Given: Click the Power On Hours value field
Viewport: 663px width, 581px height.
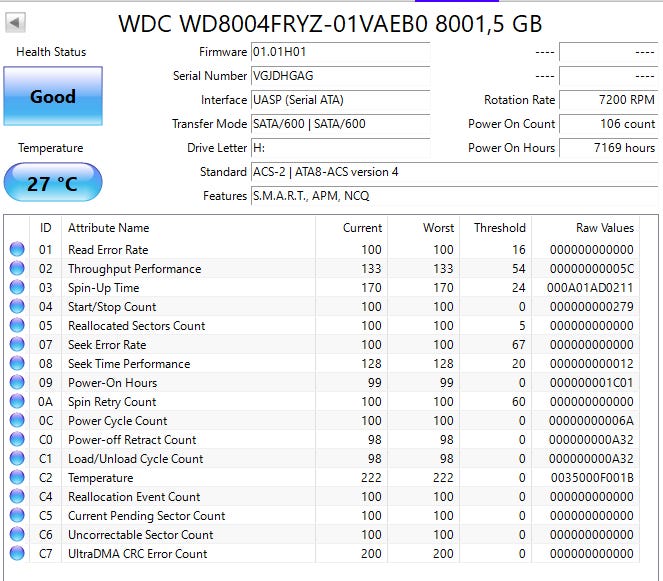Looking at the screenshot, I should (608, 148).
